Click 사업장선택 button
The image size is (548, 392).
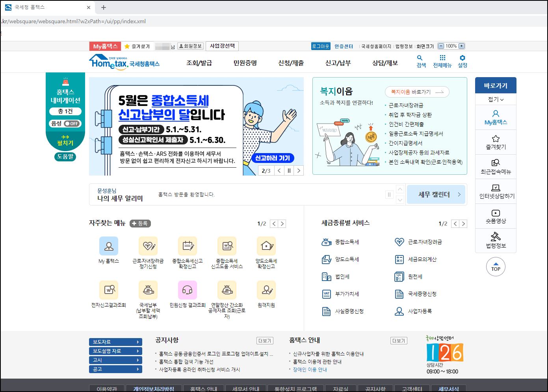click(x=222, y=46)
